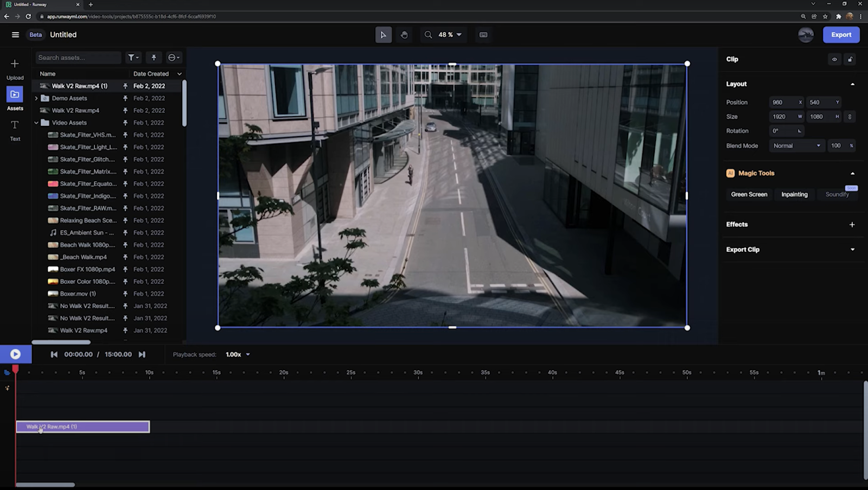Pin the _Beach Walk.mp4 asset
Viewport: 868px width, 490px height.
coord(125,257)
